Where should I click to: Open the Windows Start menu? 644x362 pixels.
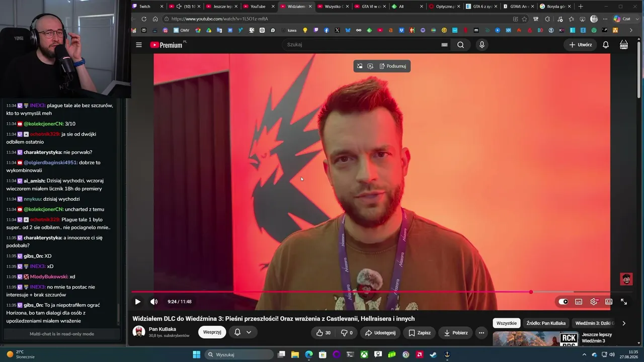196,354
